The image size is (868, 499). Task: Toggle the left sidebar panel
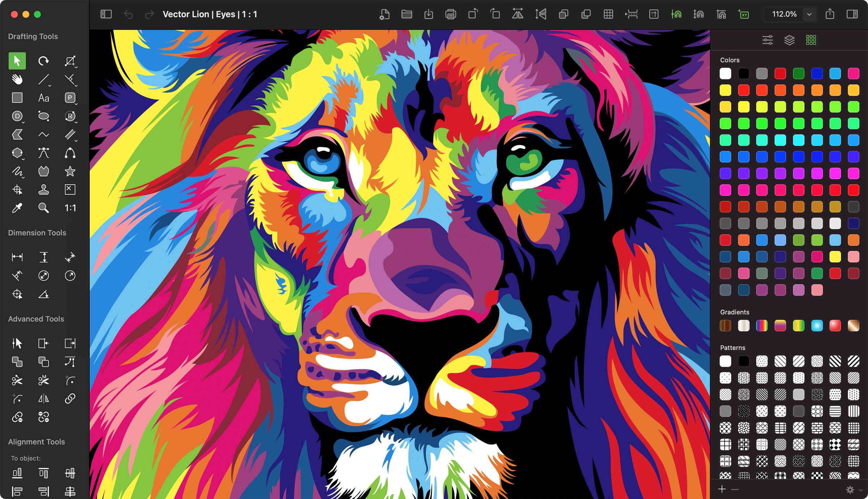[106, 14]
